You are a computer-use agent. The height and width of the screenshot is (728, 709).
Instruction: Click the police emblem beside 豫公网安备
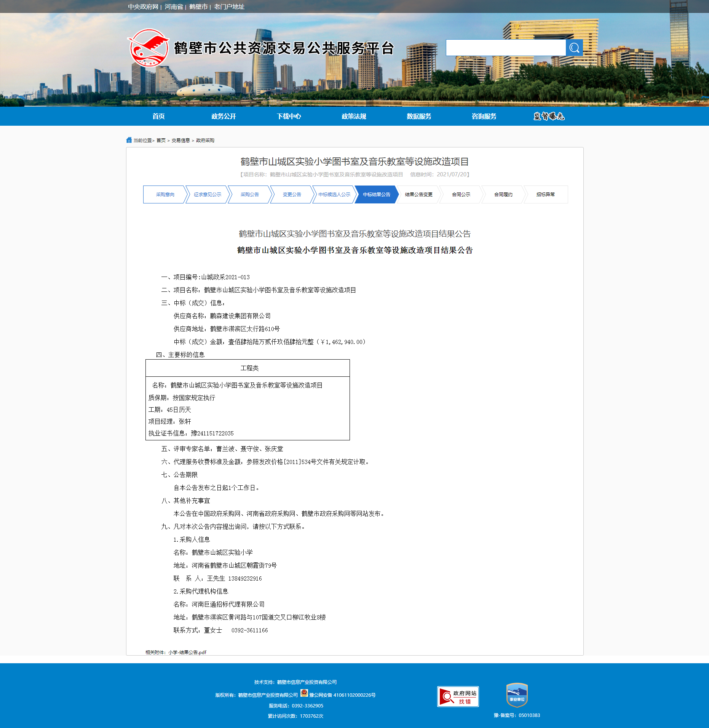coord(304,693)
